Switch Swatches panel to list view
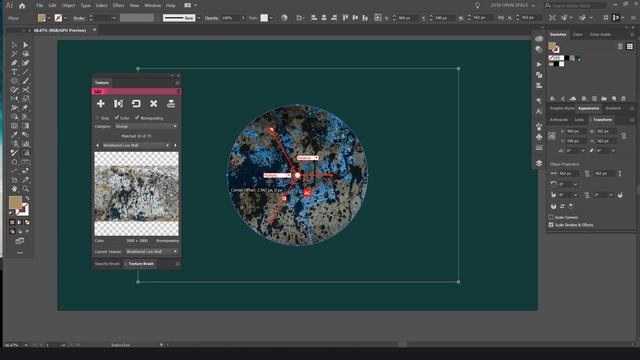Screen dimensions: 640x360 point(620,47)
